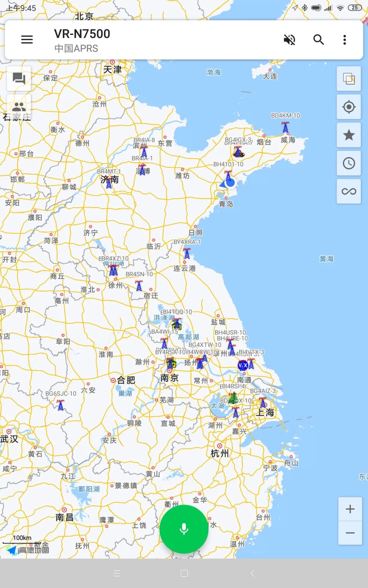Click the 青岛 city label
The width and height of the screenshot is (368, 588).
tap(226, 204)
